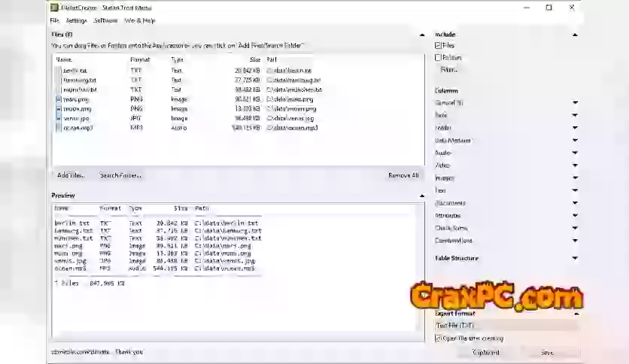Expand the Audio columns section
Image resolution: width=629 pixels, height=364 pixels.
click(575, 153)
